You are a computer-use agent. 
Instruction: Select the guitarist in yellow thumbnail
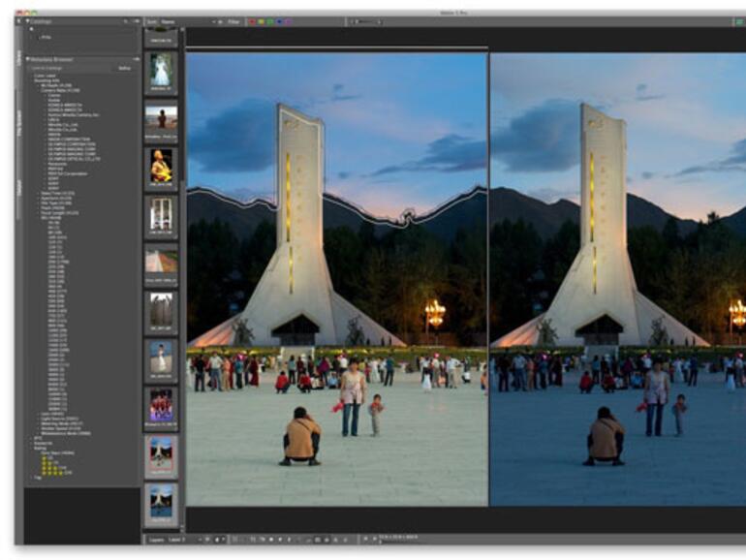pyautogui.click(x=161, y=168)
